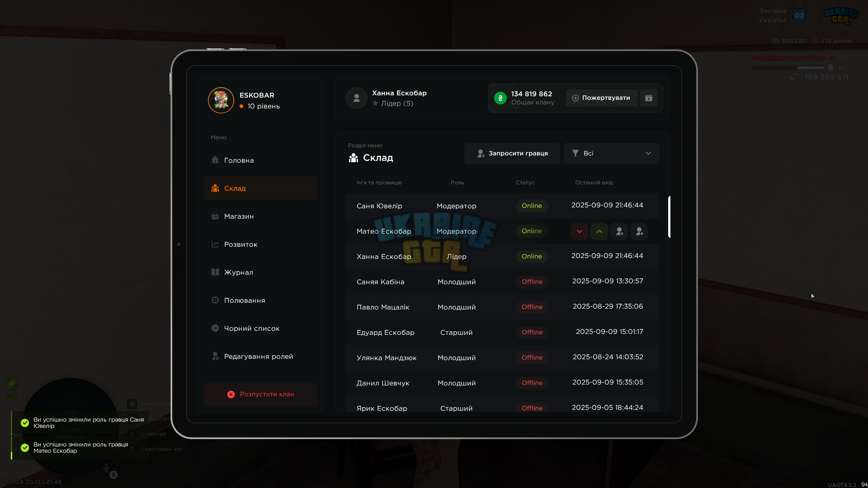Click the Старший role of Едуард Ескобар
The height and width of the screenshot is (488, 868).
tap(456, 333)
